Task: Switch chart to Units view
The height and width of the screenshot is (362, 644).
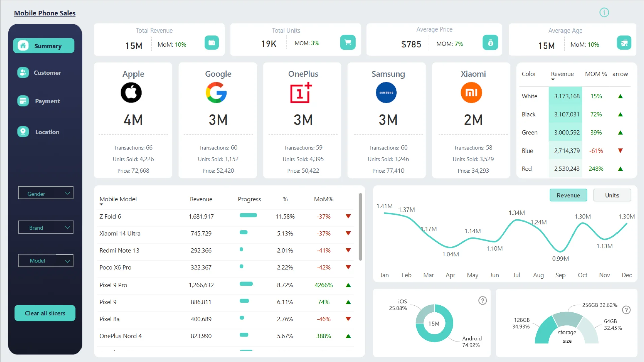Action: pyautogui.click(x=612, y=195)
